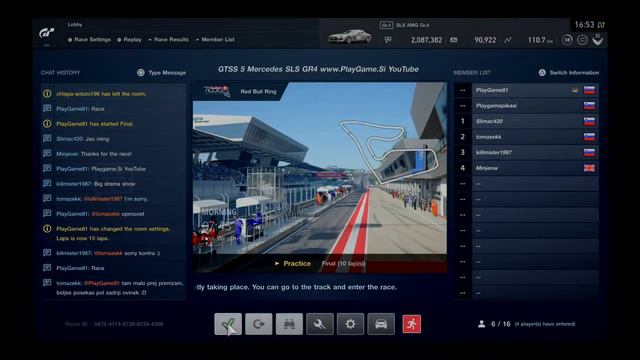This screenshot has width=640, height=360.
Task: Click the go-to-track arrow button in bottom toolbar
Action: click(x=259, y=324)
